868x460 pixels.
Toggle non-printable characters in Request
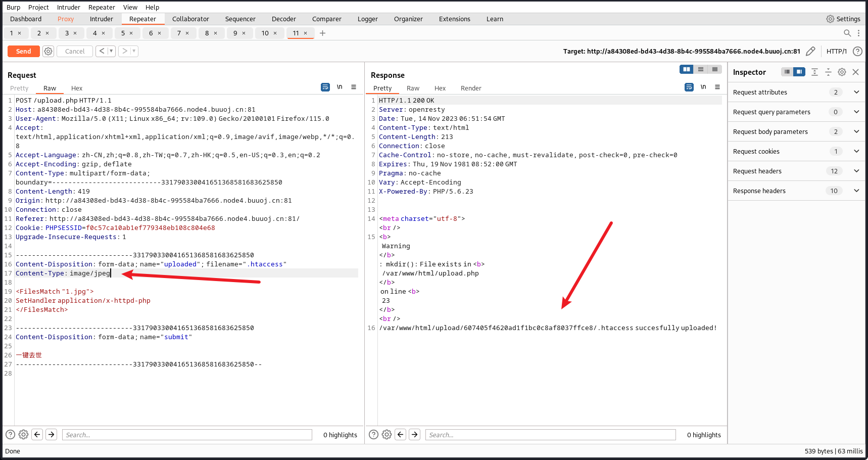(340, 87)
